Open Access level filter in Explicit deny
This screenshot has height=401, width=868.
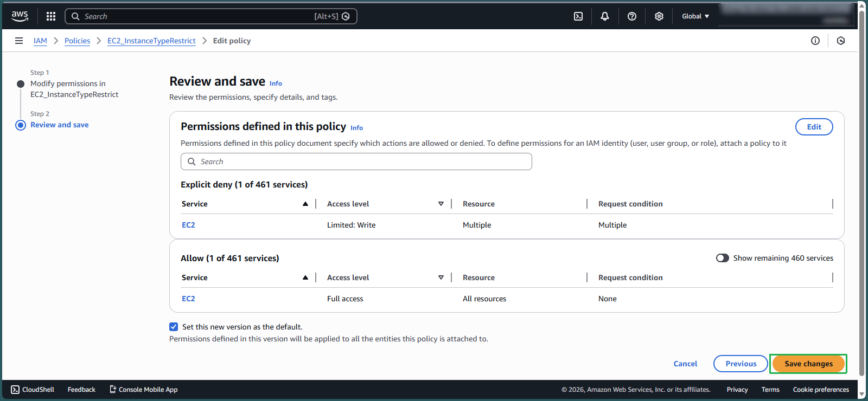[x=441, y=204]
